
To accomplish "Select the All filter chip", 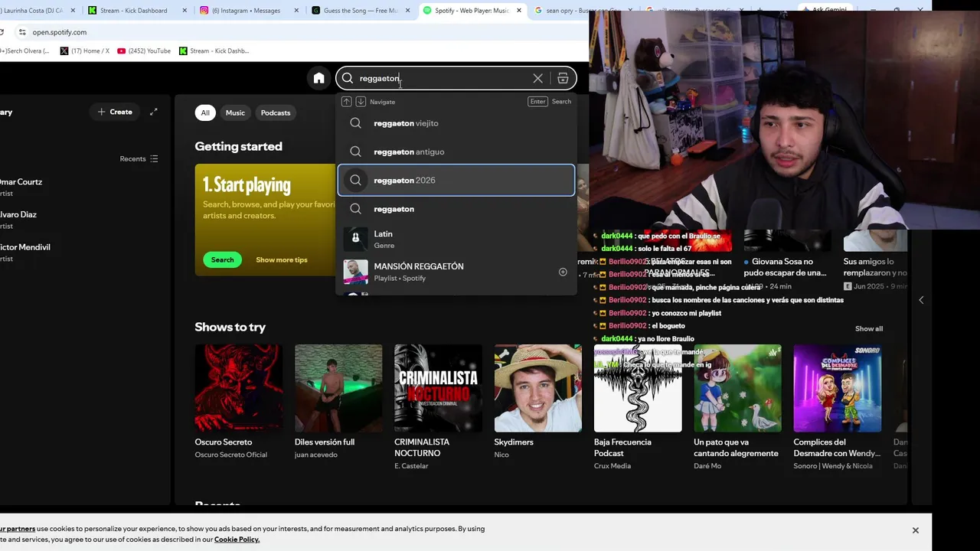I will [205, 112].
